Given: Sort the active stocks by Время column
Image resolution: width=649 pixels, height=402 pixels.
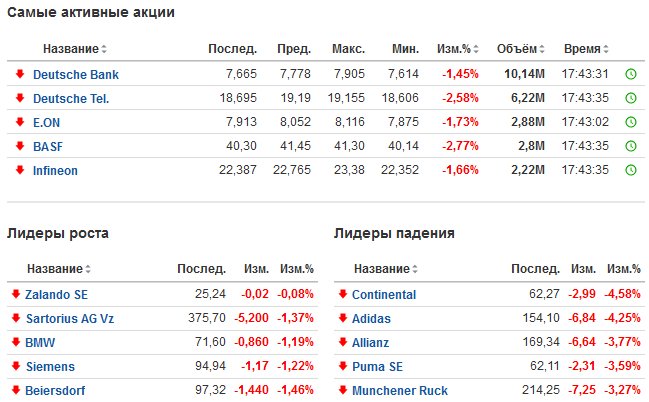Looking at the screenshot, I should 586,49.
